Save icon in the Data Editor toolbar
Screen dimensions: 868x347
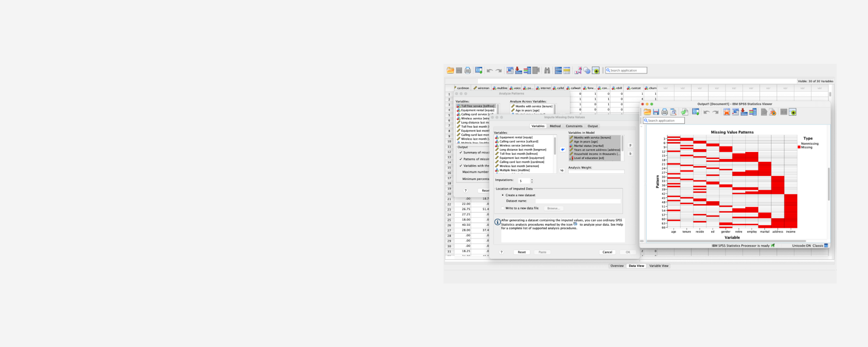[459, 70]
